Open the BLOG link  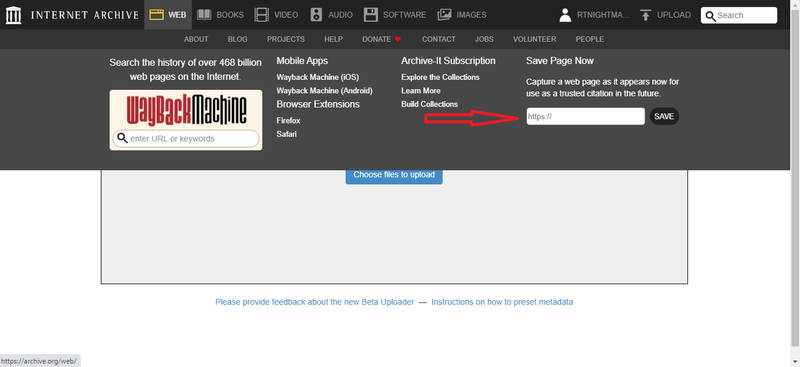[x=237, y=39]
